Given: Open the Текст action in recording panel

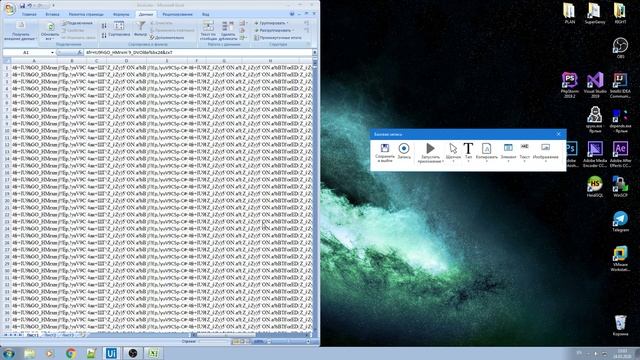Looking at the screenshot, I should (524, 152).
